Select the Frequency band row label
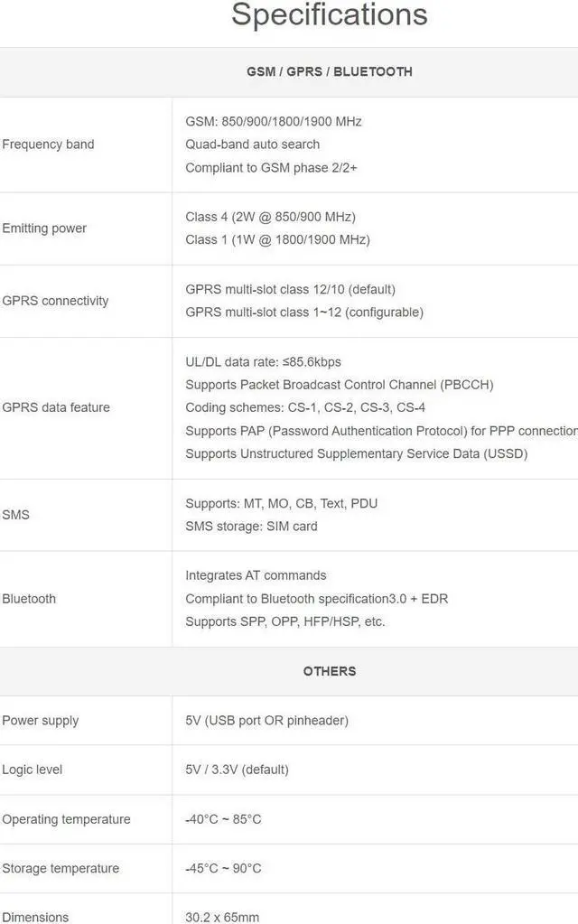This screenshot has width=578, height=924. coord(48,145)
